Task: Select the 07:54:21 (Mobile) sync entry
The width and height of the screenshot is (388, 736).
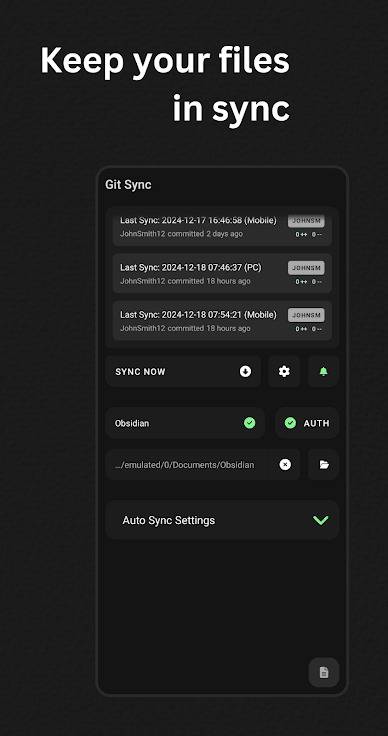Action: (222, 321)
